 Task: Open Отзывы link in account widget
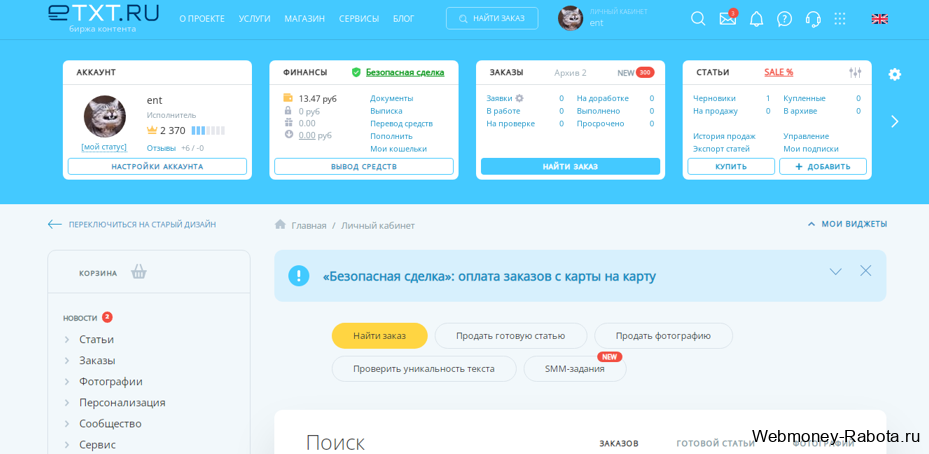161,148
